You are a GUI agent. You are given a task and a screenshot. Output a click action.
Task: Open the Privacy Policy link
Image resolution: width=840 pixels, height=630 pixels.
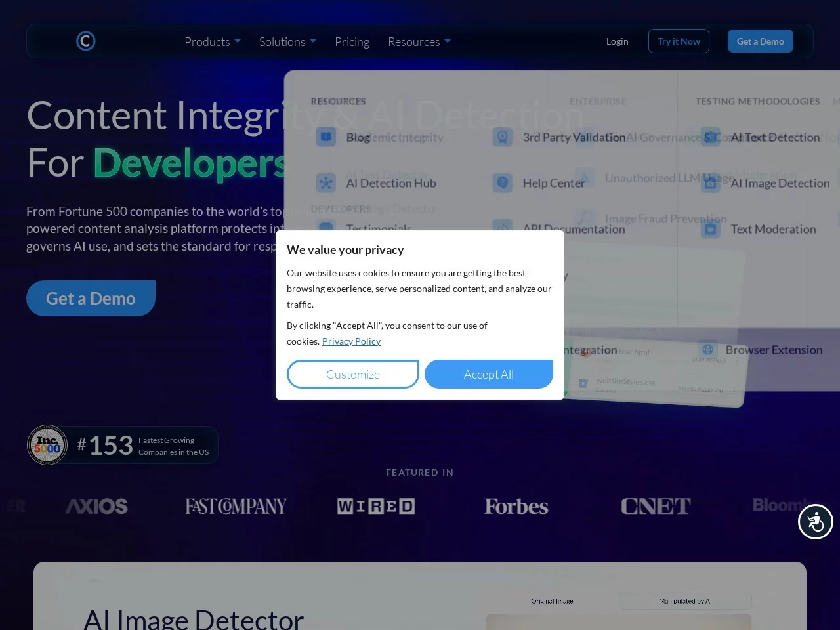pos(351,341)
